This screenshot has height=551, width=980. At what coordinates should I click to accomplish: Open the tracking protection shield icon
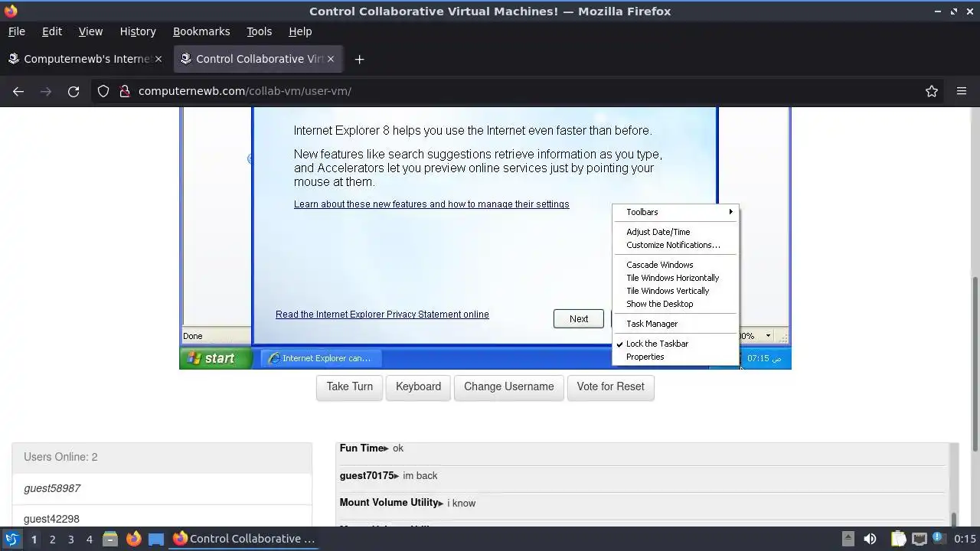click(x=103, y=91)
